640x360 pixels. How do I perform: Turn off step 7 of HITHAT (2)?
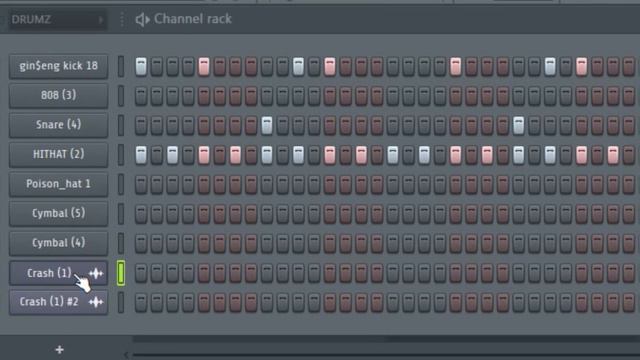click(x=235, y=155)
